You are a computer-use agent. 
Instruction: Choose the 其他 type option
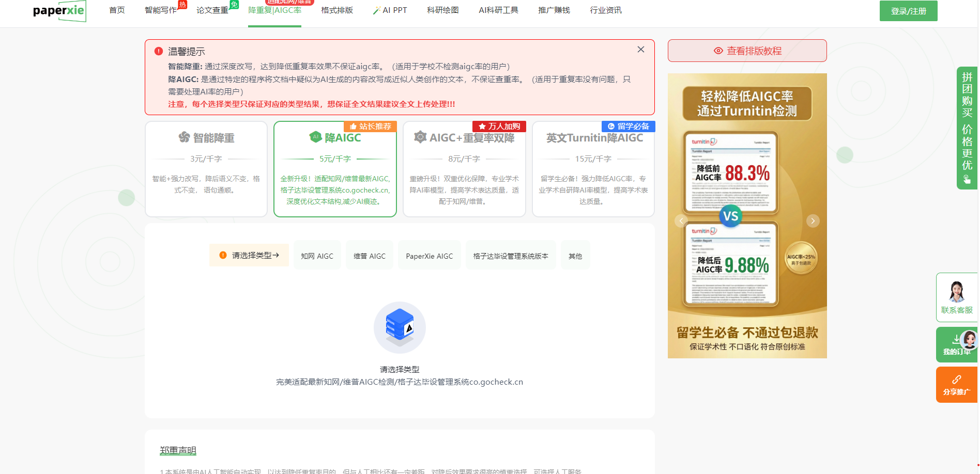coord(575,256)
